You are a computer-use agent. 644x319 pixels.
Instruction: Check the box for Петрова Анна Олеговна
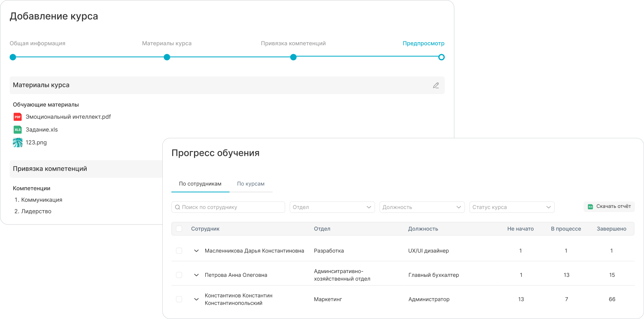[179, 275]
